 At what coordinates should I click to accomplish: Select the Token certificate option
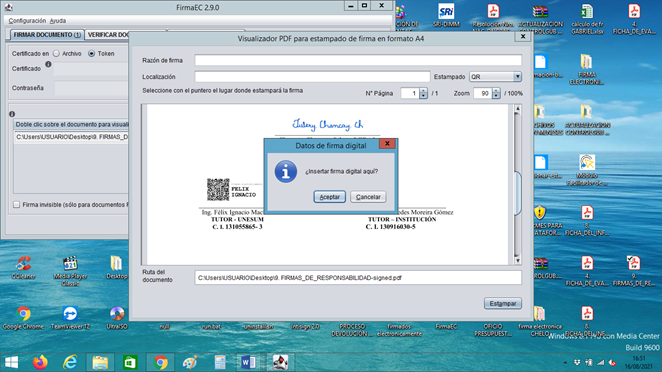[x=91, y=54]
